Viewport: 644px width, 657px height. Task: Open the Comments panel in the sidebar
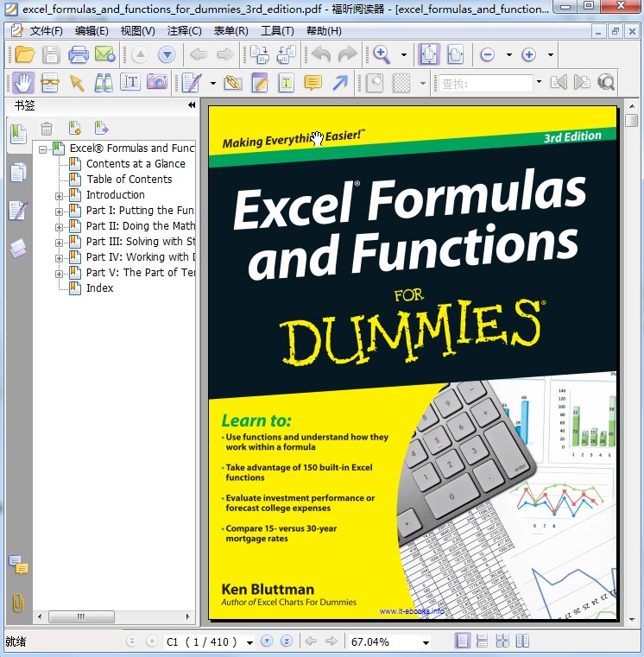(x=18, y=565)
